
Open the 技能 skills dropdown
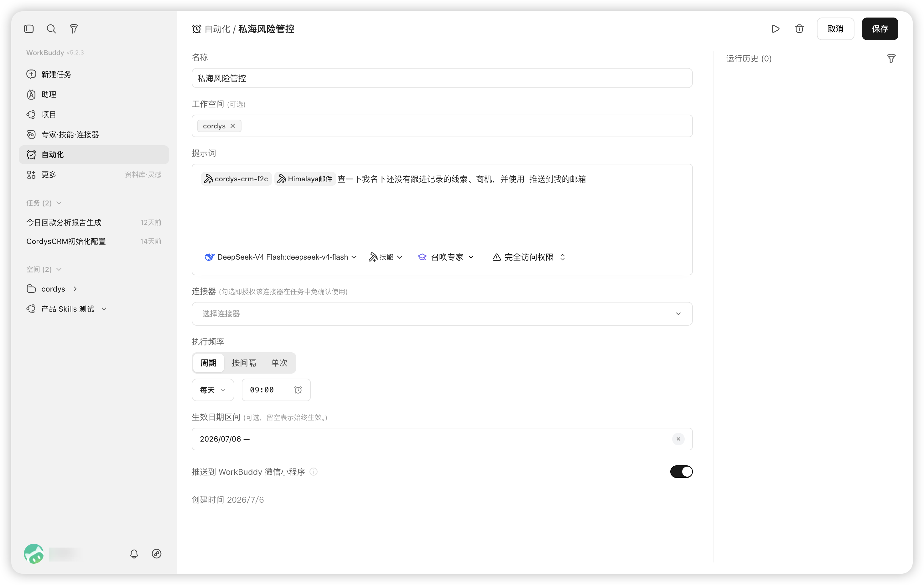[386, 257]
